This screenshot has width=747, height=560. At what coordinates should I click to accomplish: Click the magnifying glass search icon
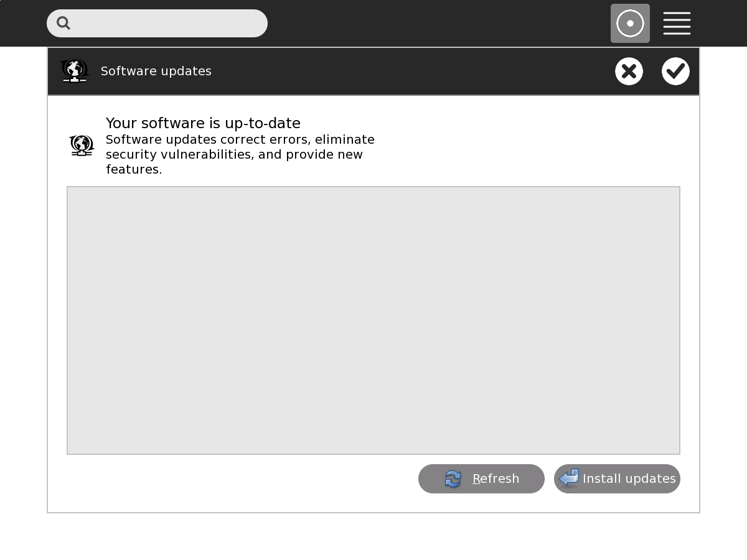[x=63, y=23]
